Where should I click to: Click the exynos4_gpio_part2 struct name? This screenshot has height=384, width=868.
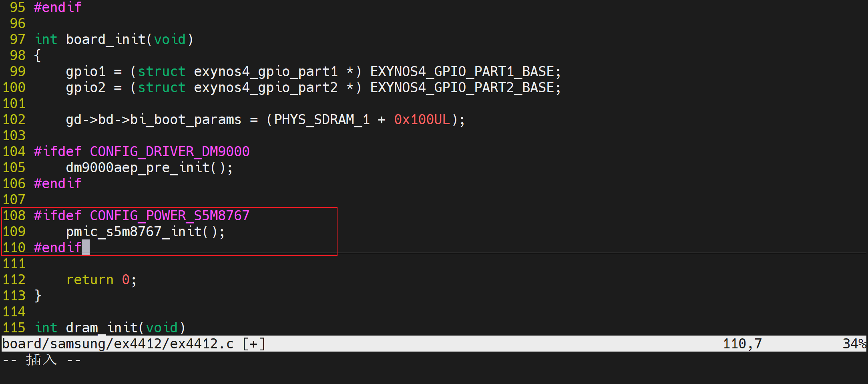tap(266, 88)
